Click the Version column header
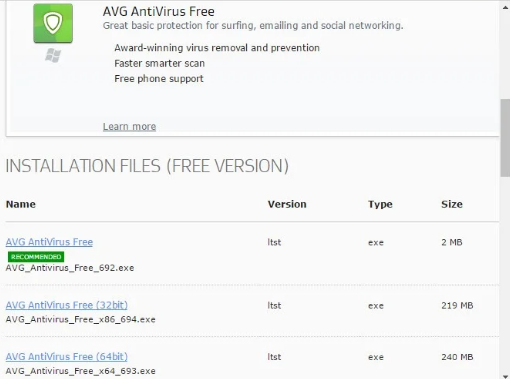Viewport: 510px width, 379px height. tap(287, 204)
